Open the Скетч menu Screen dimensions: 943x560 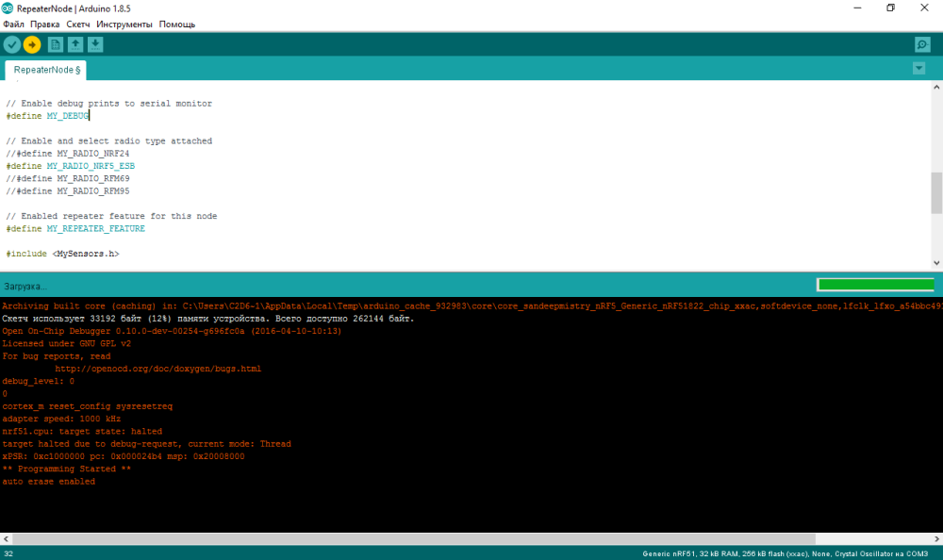click(78, 24)
